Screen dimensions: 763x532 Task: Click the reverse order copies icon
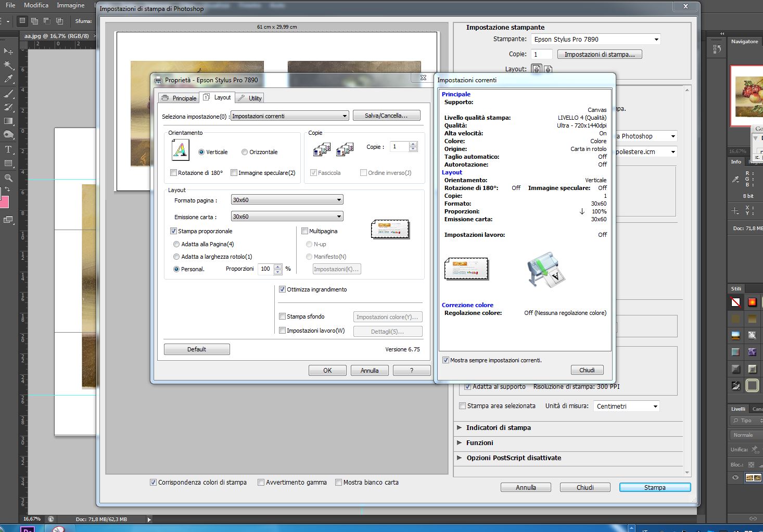(x=345, y=150)
